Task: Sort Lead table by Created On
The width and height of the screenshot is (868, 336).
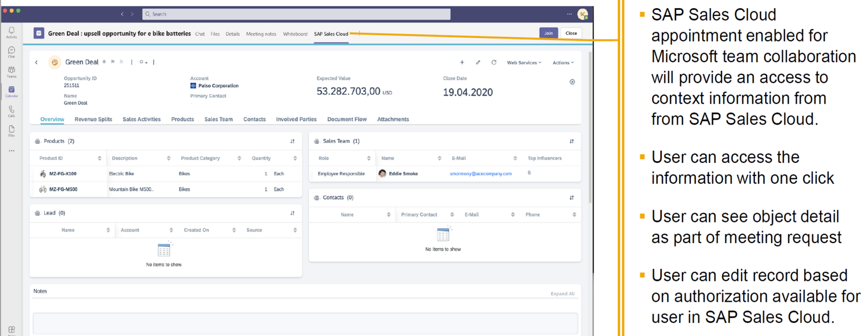Action: pyautogui.click(x=234, y=230)
